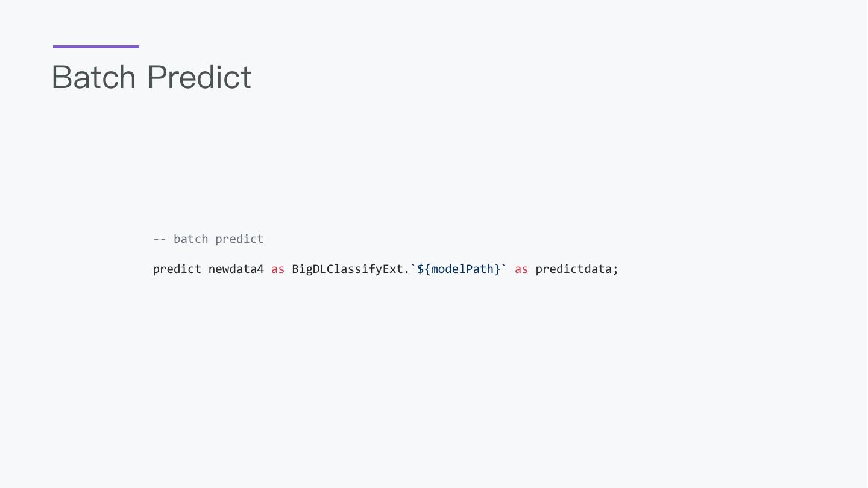Click the "--" dashes starting the comment
This screenshot has width=868, height=488.
click(160, 239)
